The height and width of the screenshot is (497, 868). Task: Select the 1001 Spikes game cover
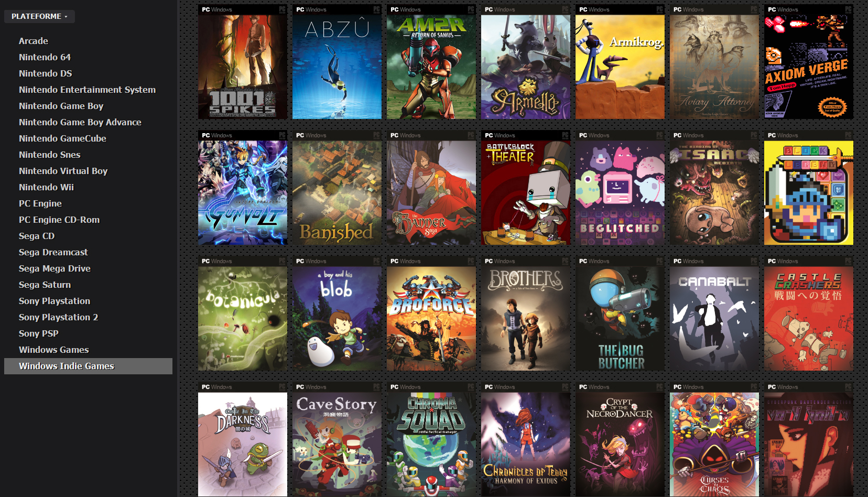tap(243, 62)
